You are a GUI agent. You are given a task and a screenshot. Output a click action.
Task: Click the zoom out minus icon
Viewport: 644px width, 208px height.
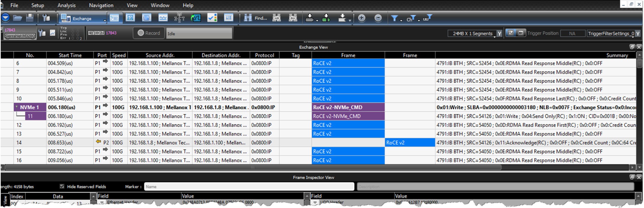(378, 18)
